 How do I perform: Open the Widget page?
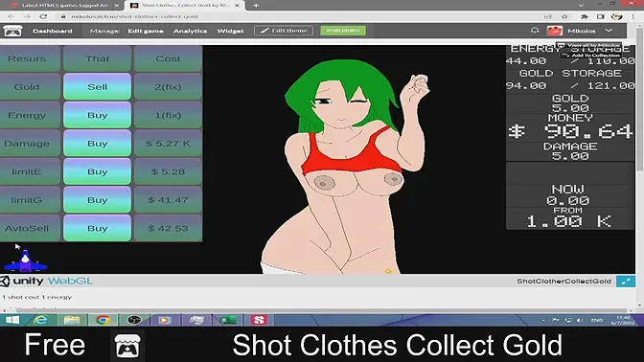pos(230,31)
